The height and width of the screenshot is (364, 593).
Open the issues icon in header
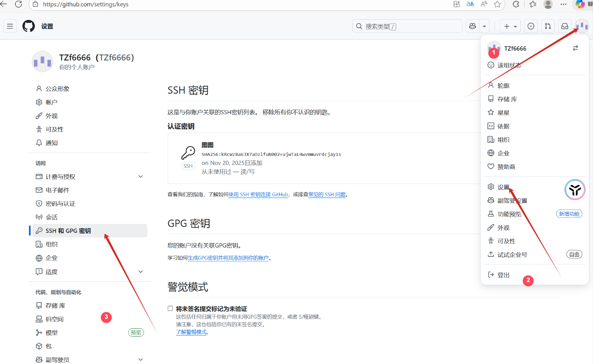(x=531, y=26)
